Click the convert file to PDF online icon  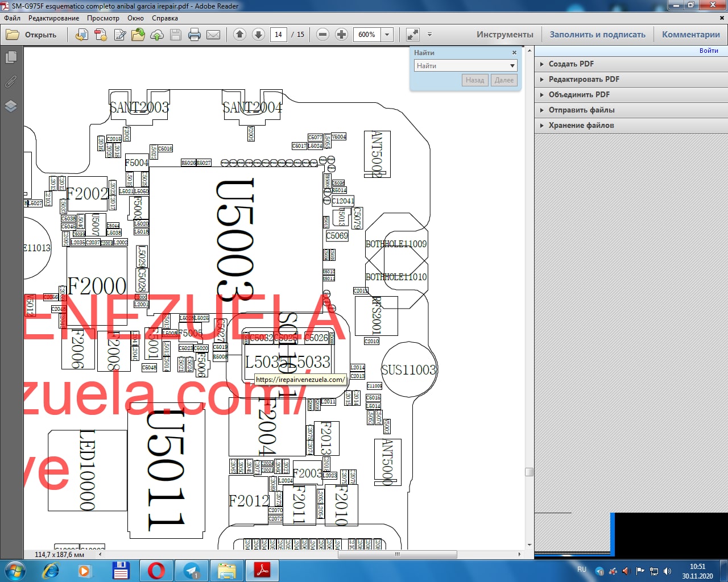(82, 35)
